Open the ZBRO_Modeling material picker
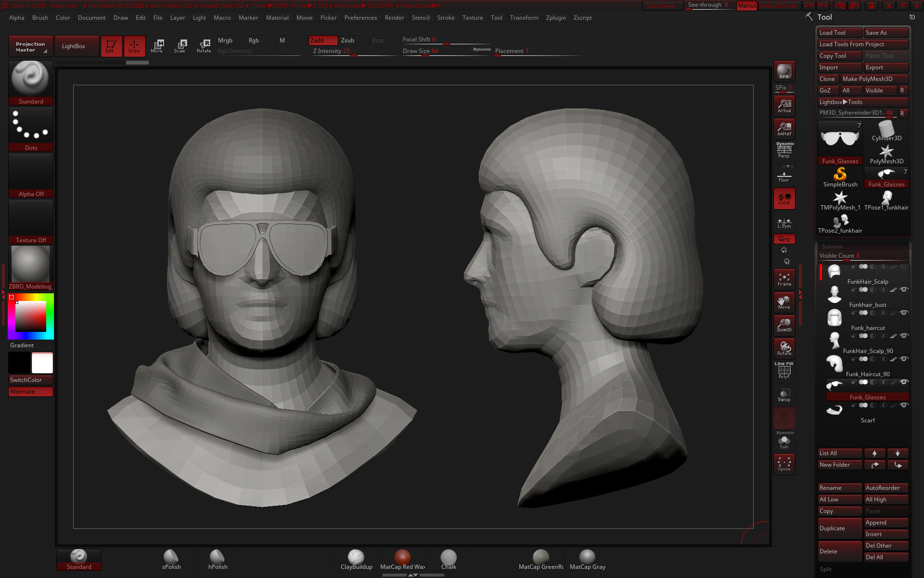 click(30, 268)
